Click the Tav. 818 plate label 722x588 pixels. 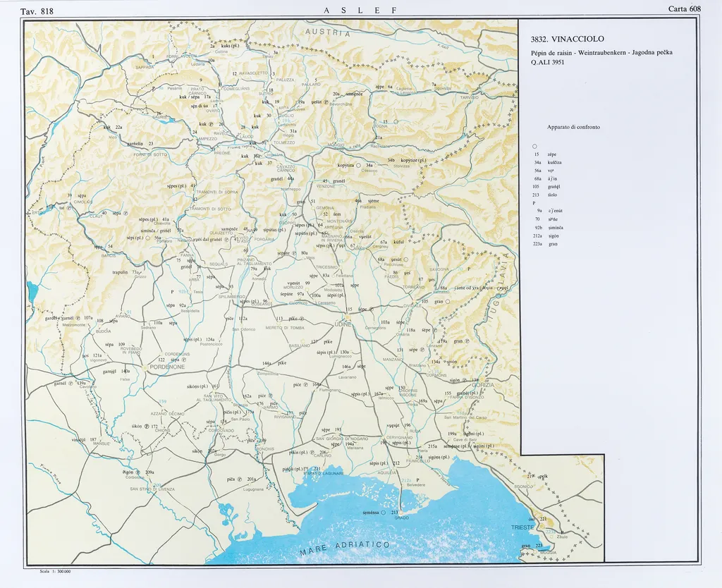[x=37, y=11]
